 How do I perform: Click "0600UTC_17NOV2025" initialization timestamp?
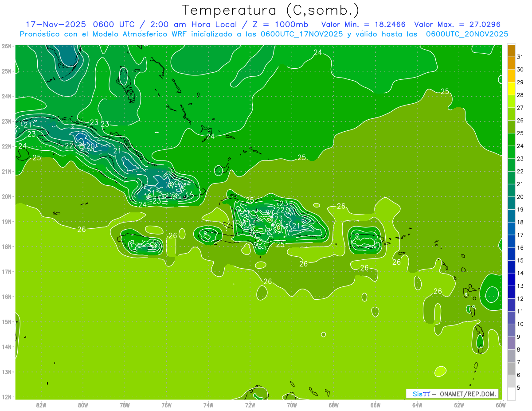[302, 34]
